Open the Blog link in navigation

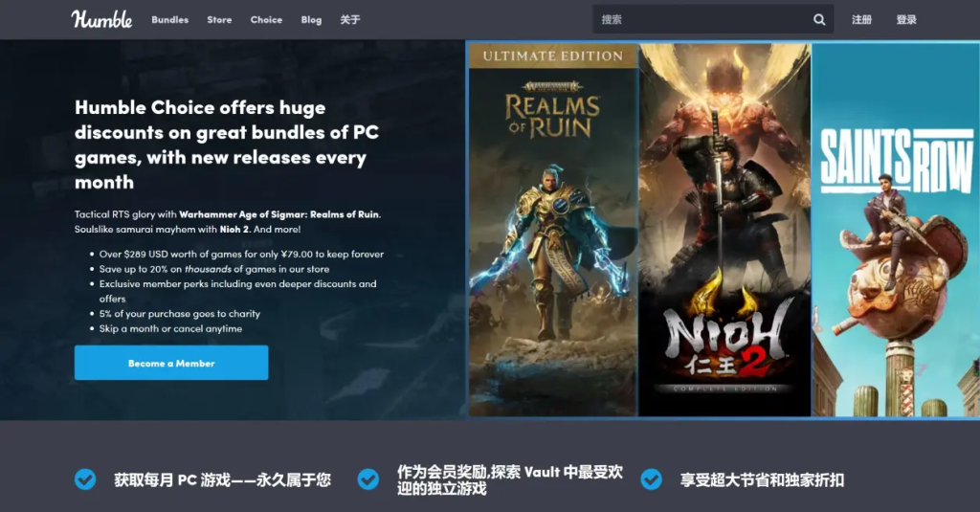(x=311, y=19)
